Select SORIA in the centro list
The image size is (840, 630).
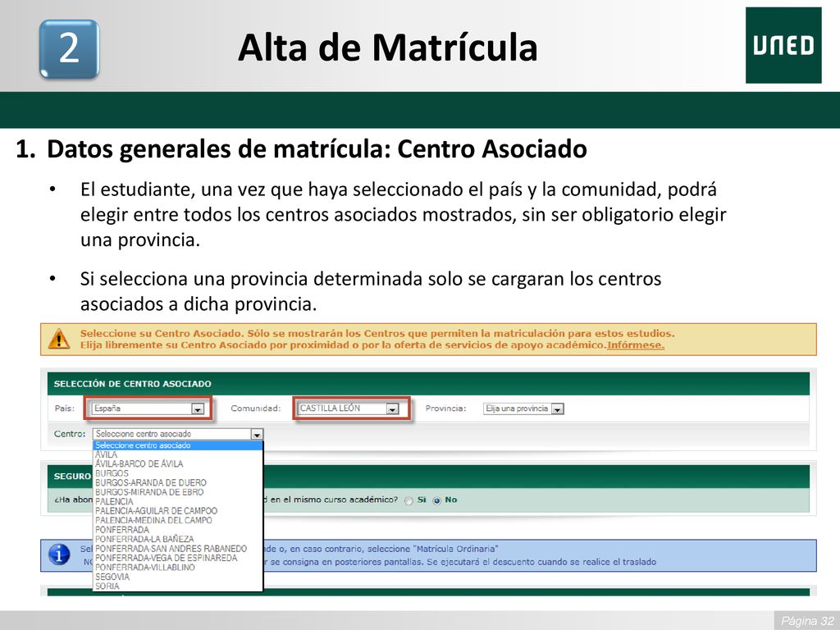click(178, 586)
